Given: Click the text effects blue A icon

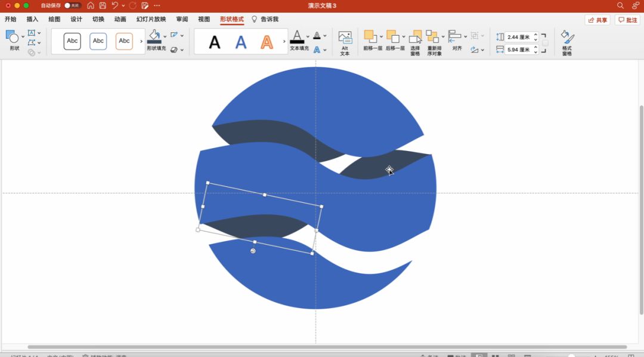Looking at the screenshot, I should coord(317,50).
